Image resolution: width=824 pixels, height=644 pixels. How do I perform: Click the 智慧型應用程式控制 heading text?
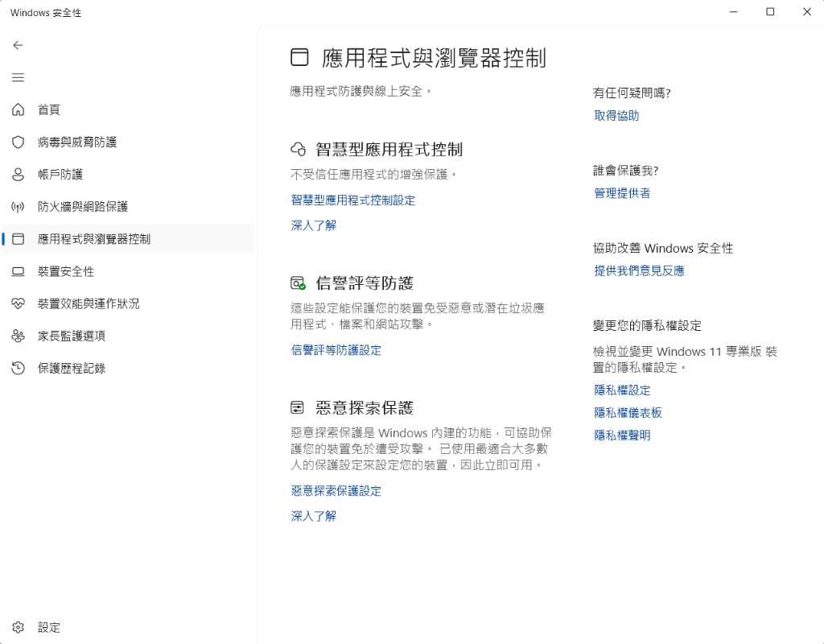tap(389, 150)
